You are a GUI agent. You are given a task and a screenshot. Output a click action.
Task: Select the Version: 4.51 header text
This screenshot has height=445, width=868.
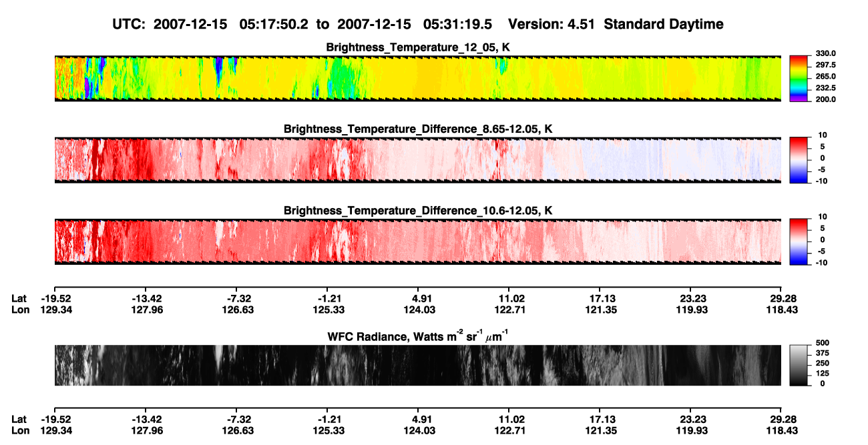click(x=551, y=24)
